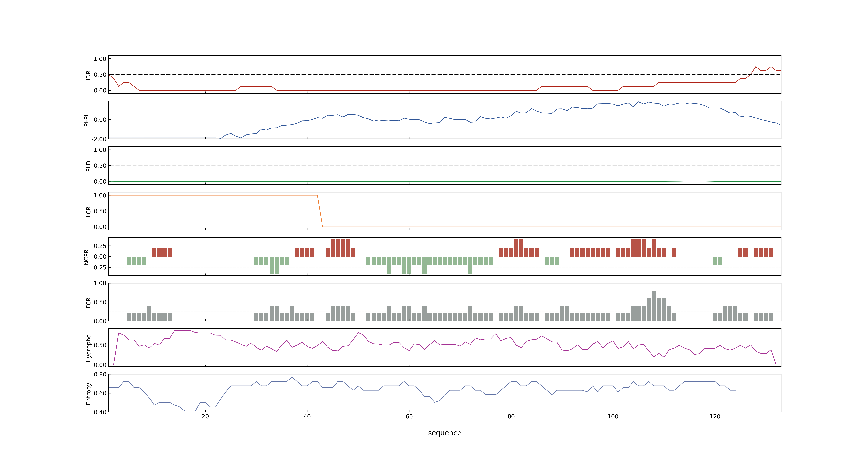
Task: Select the 0.40 tick on Entropy axis
Action: (x=100, y=412)
